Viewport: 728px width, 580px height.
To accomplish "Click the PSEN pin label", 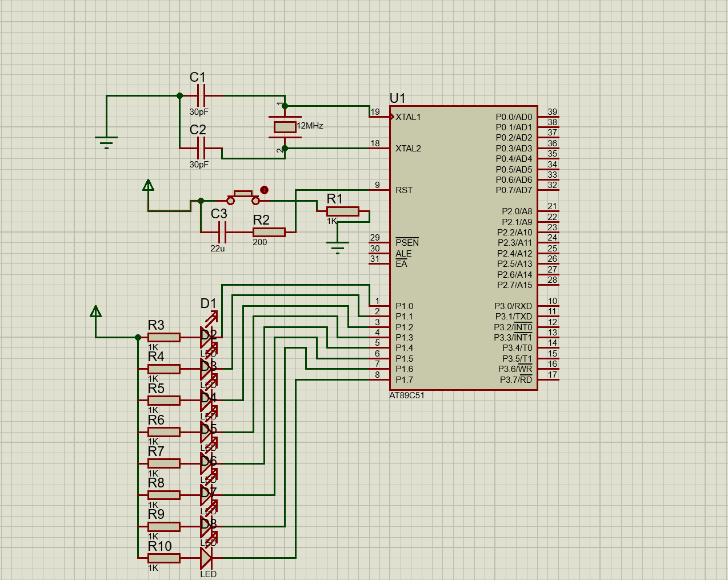I will tap(407, 242).
